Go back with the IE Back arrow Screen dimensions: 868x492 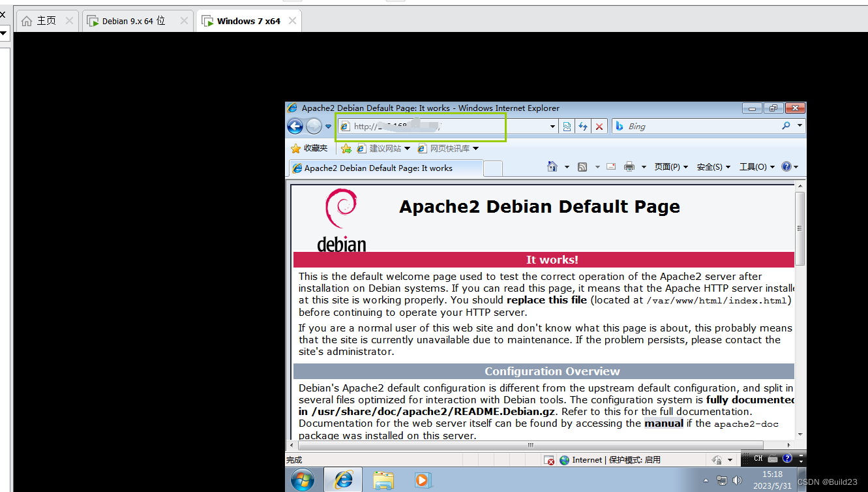pyautogui.click(x=295, y=126)
